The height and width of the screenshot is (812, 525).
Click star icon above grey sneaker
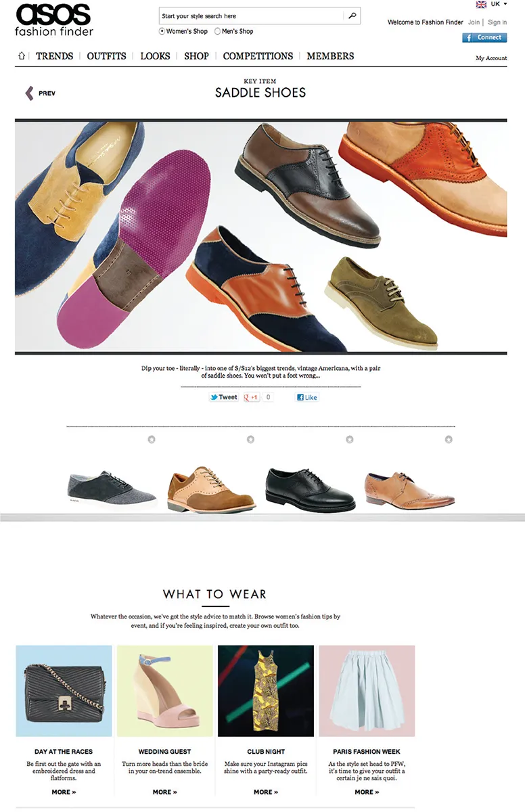coord(152,440)
